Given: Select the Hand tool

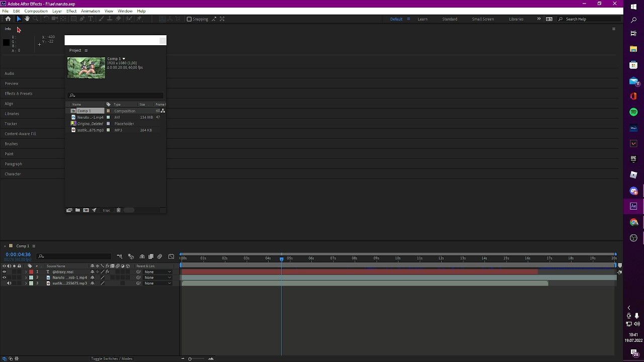Looking at the screenshot, I should pyautogui.click(x=27, y=19).
